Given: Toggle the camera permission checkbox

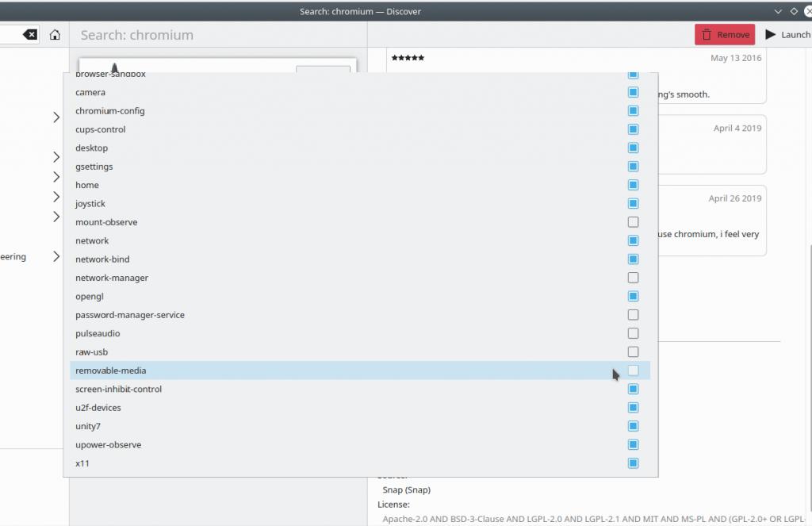Looking at the screenshot, I should pos(633,92).
